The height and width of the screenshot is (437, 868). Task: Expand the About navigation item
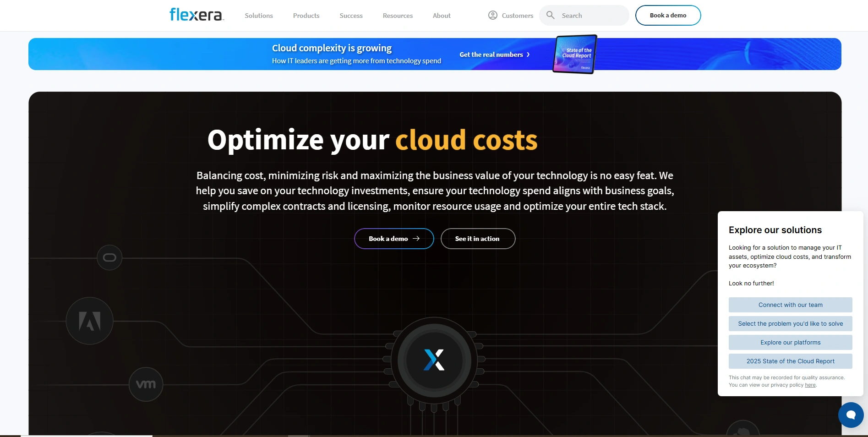(x=441, y=15)
